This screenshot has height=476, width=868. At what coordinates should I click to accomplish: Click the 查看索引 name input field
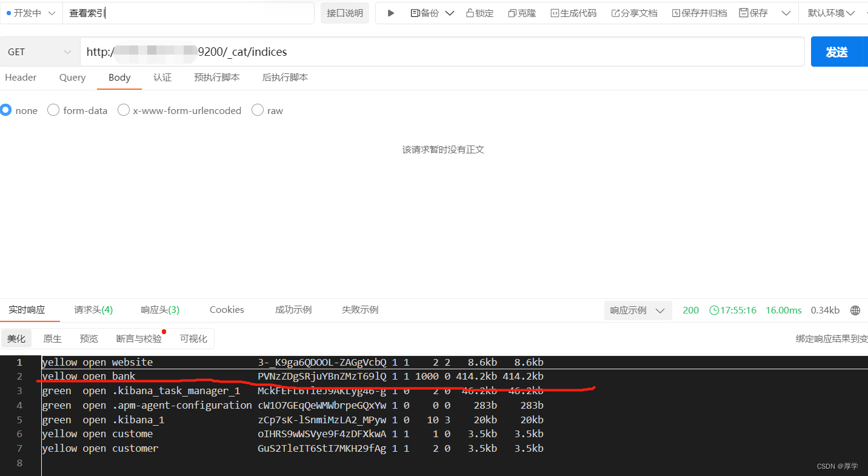[x=189, y=13]
